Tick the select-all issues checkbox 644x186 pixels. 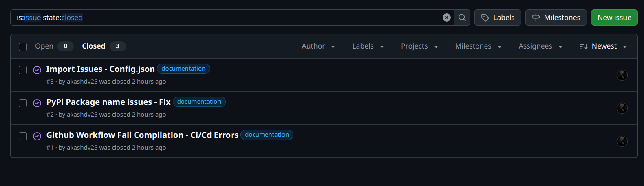click(23, 47)
